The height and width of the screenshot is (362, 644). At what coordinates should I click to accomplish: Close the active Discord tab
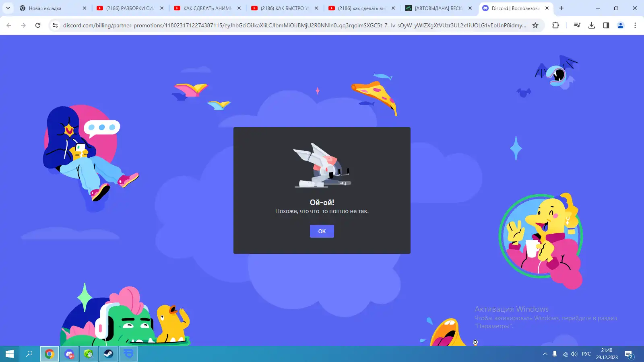[x=547, y=8]
